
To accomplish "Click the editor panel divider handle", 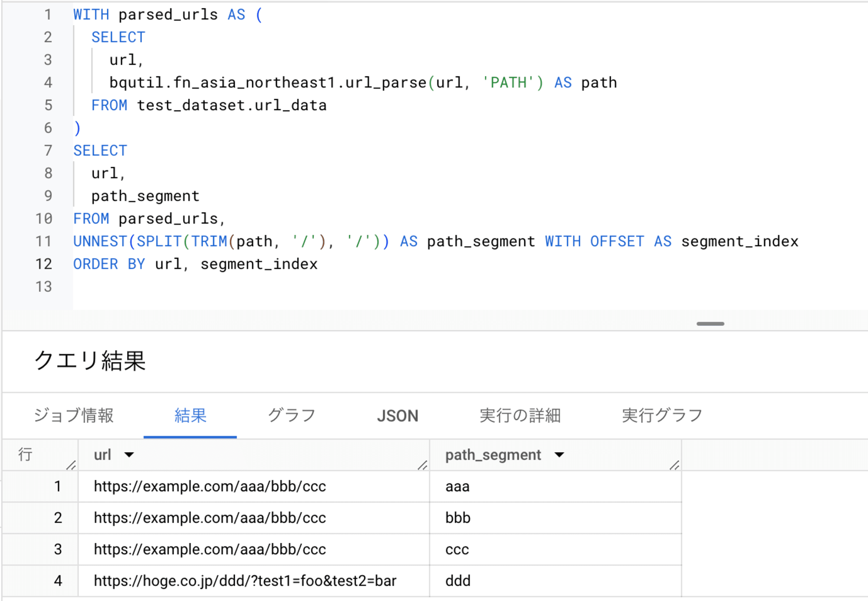I will [x=710, y=324].
